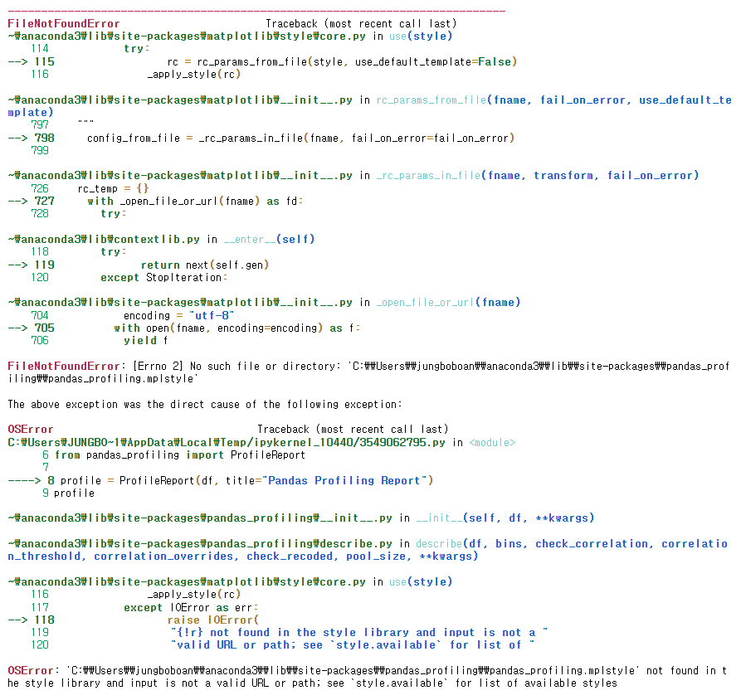
Task: Select line 115 'rc = rc_params_from_file(style, use_default_template=False)'
Action: coord(342,62)
